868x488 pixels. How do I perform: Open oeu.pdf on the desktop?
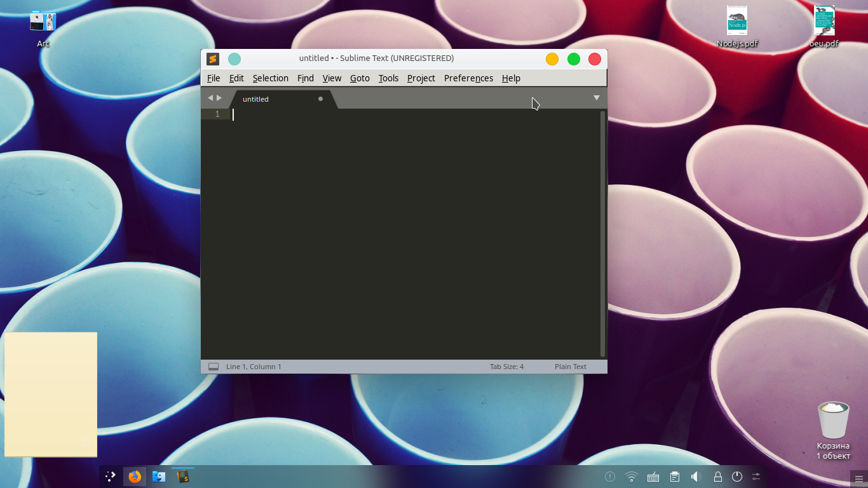point(824,27)
